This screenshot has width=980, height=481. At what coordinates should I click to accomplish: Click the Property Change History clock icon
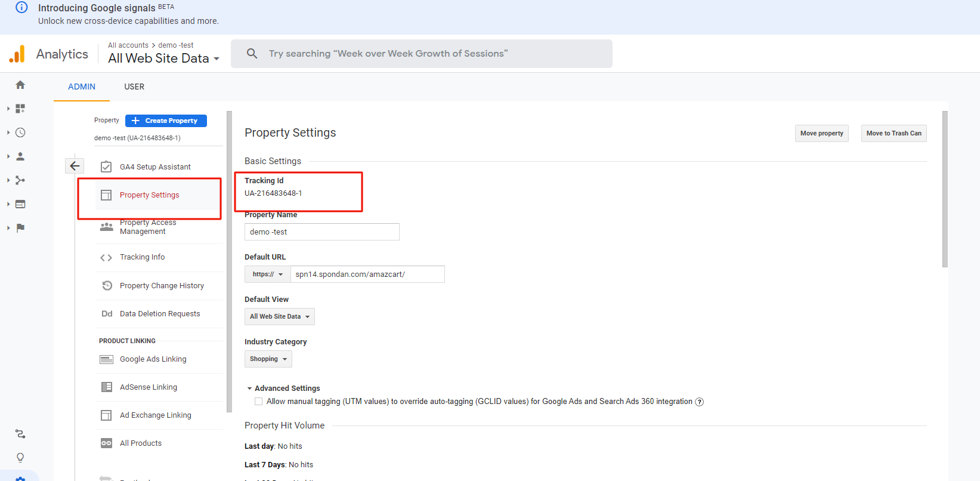(107, 286)
